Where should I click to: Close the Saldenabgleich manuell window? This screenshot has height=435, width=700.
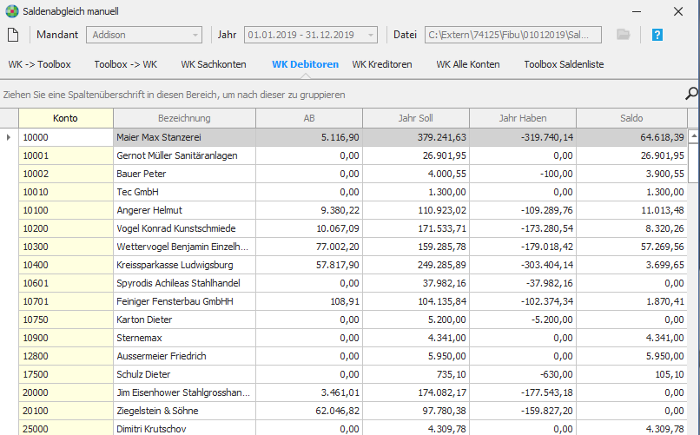[678, 12]
